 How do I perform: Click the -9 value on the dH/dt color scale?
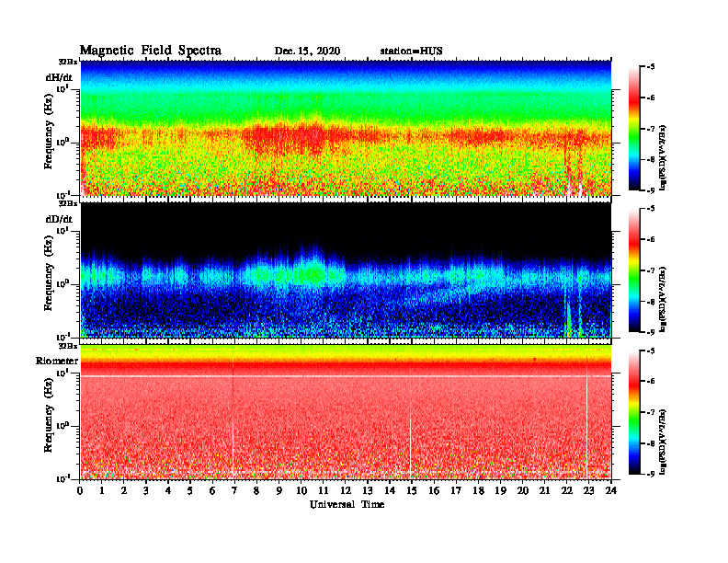(x=651, y=190)
